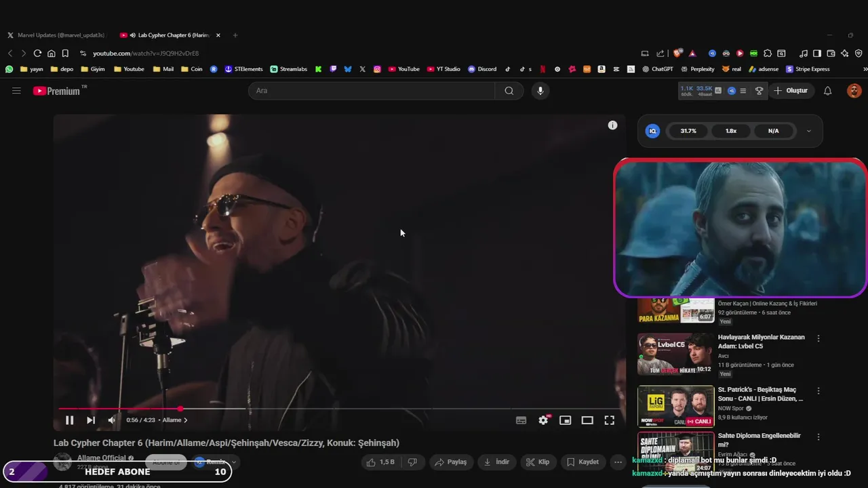Click the vidIQ 31.7% score pill
Image resolution: width=868 pixels, height=488 pixels.
[x=688, y=131]
